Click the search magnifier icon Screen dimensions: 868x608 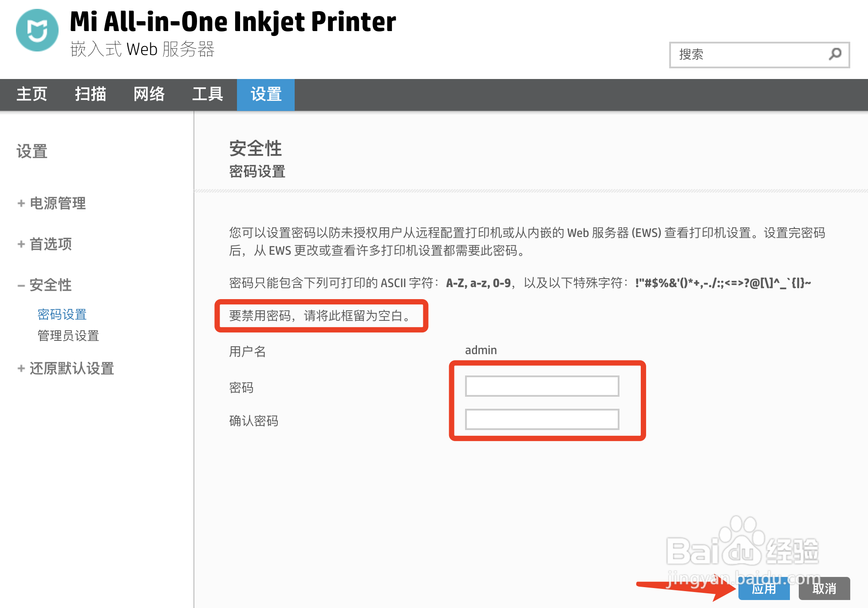(835, 54)
